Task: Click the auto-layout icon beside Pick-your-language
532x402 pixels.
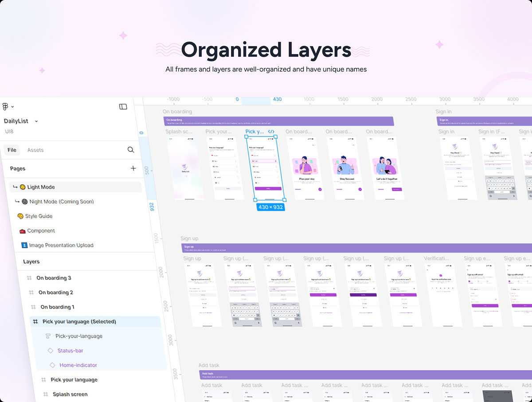Action: [48, 336]
